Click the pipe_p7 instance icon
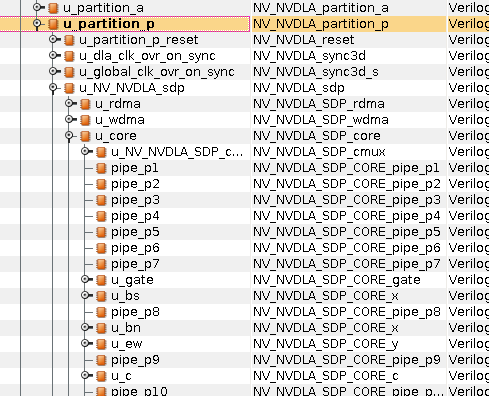This screenshot has height=396, width=489. click(x=101, y=264)
